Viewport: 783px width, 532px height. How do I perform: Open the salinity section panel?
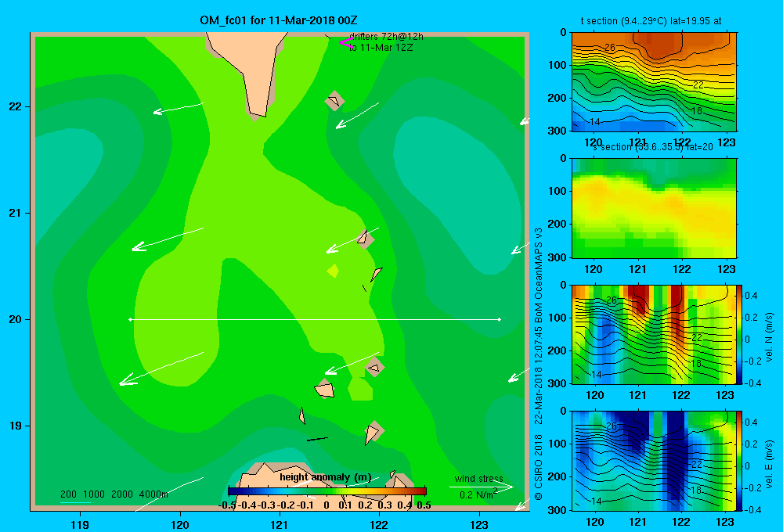tap(654, 208)
